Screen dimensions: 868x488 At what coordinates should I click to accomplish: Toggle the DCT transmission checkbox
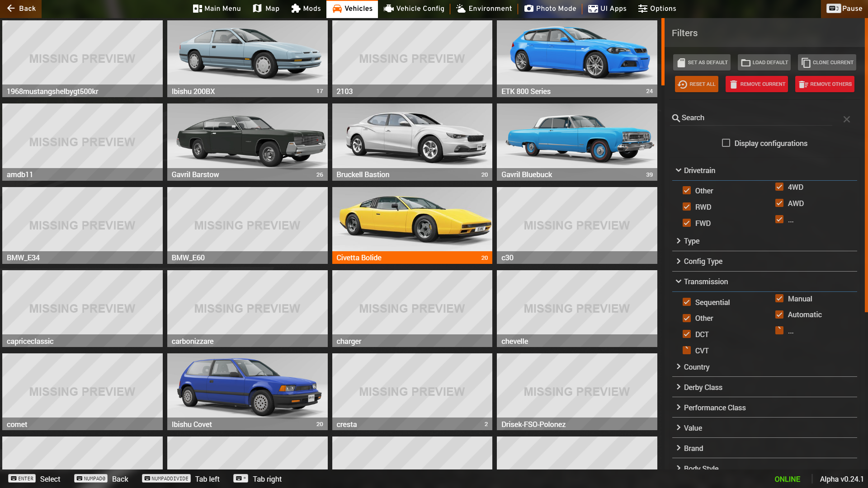[x=687, y=334]
